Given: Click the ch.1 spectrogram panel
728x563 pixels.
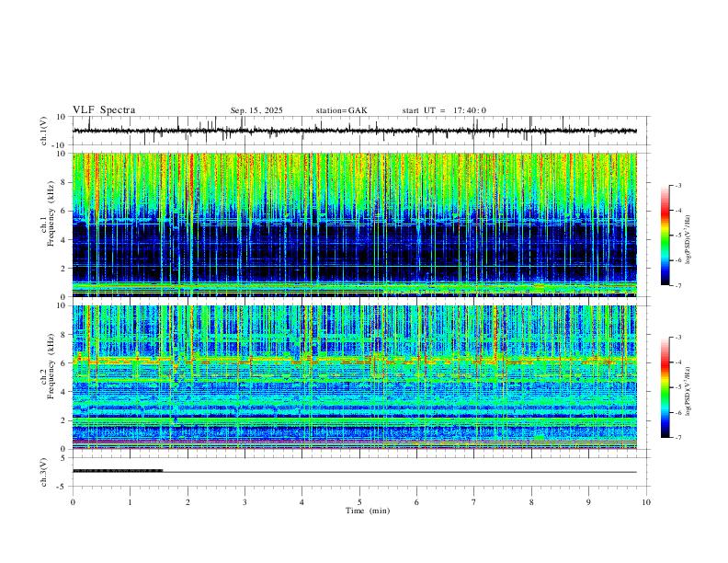Looking at the screenshot, I should tap(355, 224).
